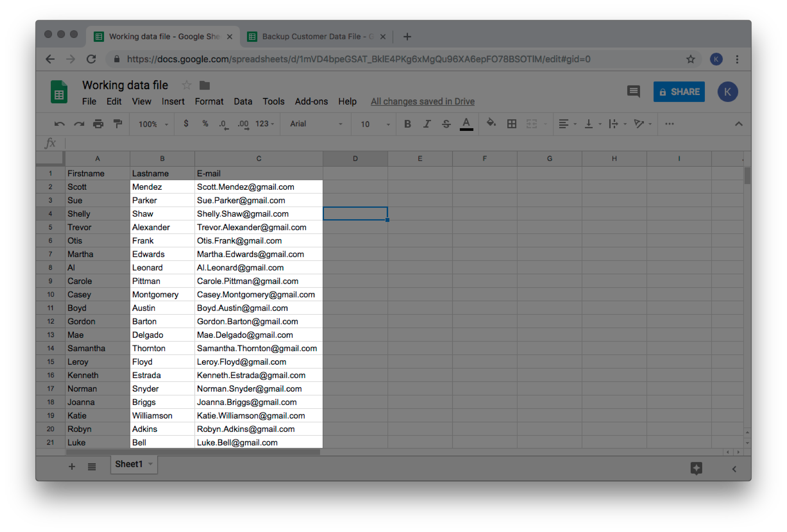Show side panel with bottom-right chevron
Image resolution: width=787 pixels, height=532 pixels.
click(734, 469)
